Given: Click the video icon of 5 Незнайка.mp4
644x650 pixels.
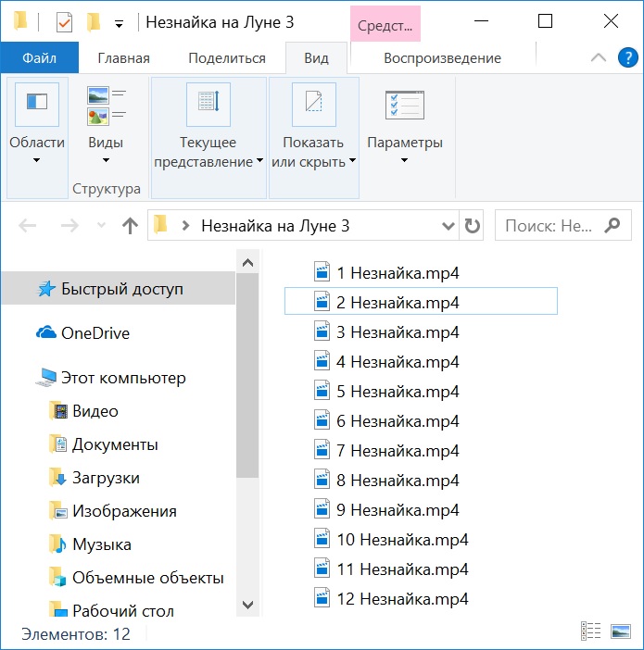Looking at the screenshot, I should coord(322,391).
